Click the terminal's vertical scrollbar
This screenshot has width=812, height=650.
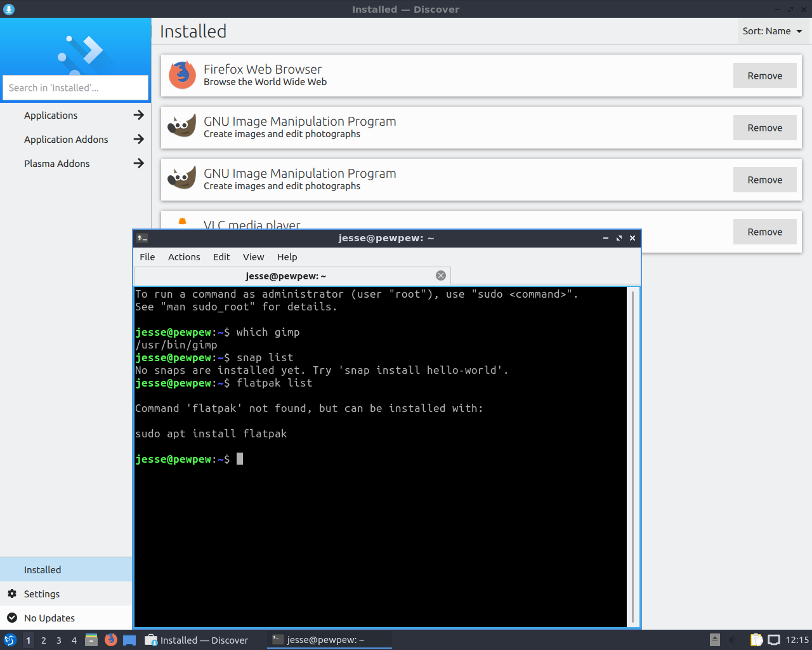click(632, 457)
